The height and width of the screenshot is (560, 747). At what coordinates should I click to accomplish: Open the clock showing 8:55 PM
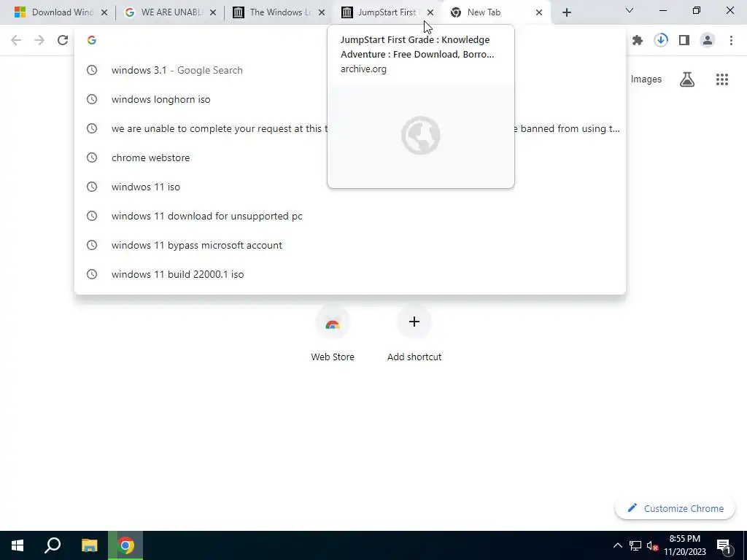684,545
